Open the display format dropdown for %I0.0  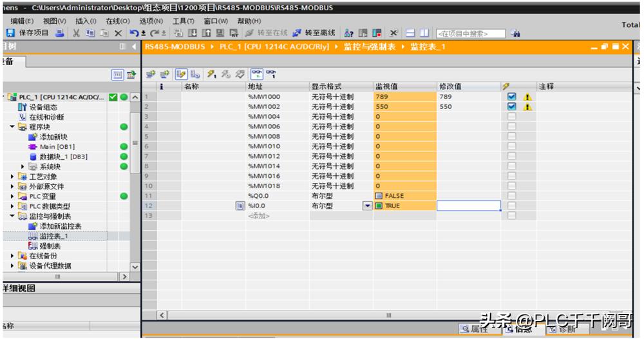(x=368, y=206)
